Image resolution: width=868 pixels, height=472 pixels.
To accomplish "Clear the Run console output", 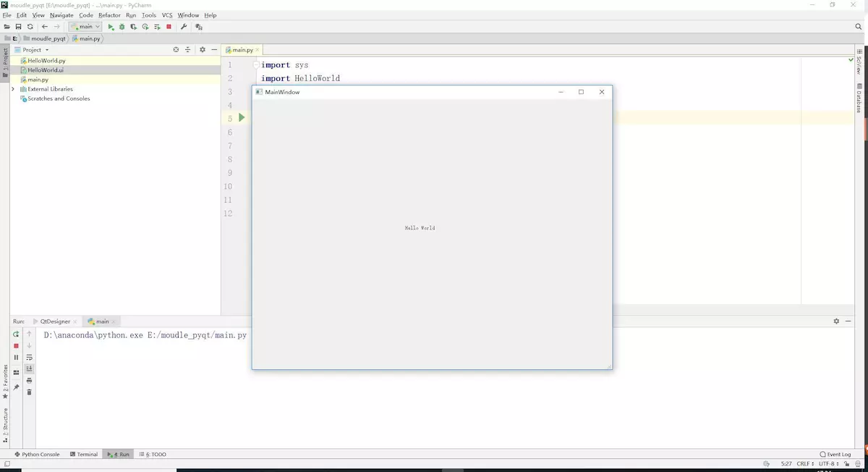I will coord(29,392).
